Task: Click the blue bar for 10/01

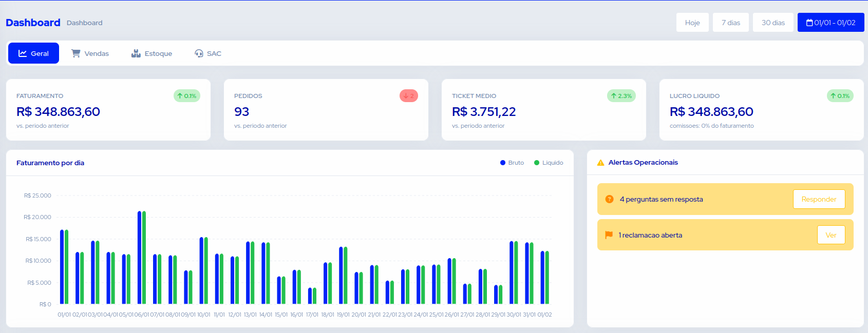Action: pyautogui.click(x=201, y=270)
